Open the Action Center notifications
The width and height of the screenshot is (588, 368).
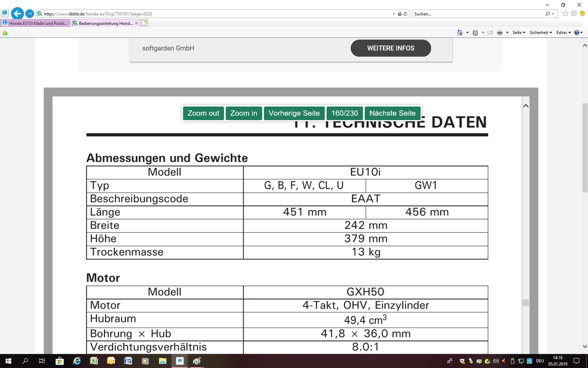(577, 361)
